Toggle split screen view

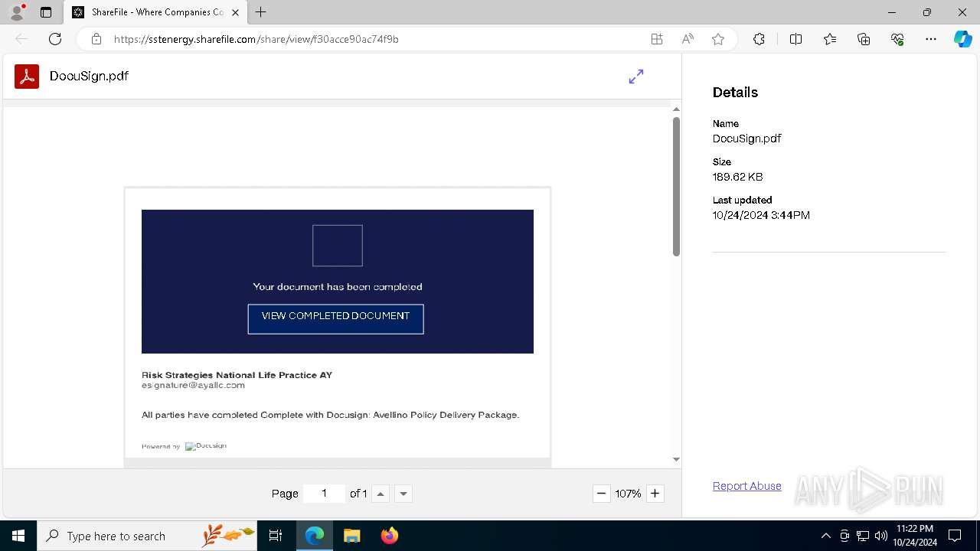pyautogui.click(x=795, y=39)
